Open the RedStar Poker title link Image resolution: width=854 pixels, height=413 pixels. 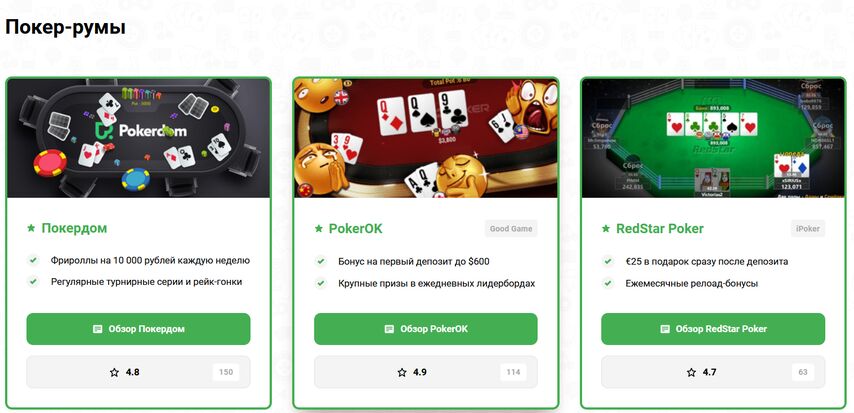coord(660,229)
